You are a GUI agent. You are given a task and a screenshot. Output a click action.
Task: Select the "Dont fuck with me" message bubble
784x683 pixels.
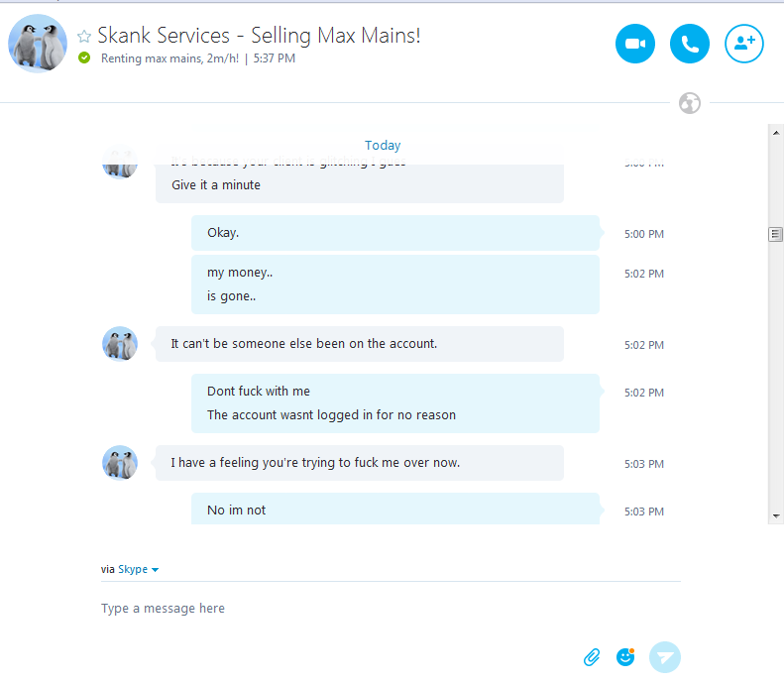pyautogui.click(x=394, y=402)
